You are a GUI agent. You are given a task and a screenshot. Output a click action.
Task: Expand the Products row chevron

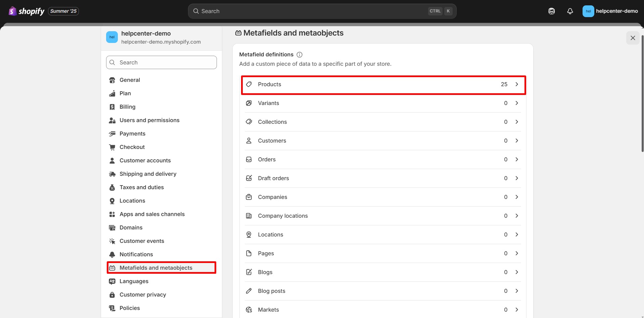tap(517, 84)
